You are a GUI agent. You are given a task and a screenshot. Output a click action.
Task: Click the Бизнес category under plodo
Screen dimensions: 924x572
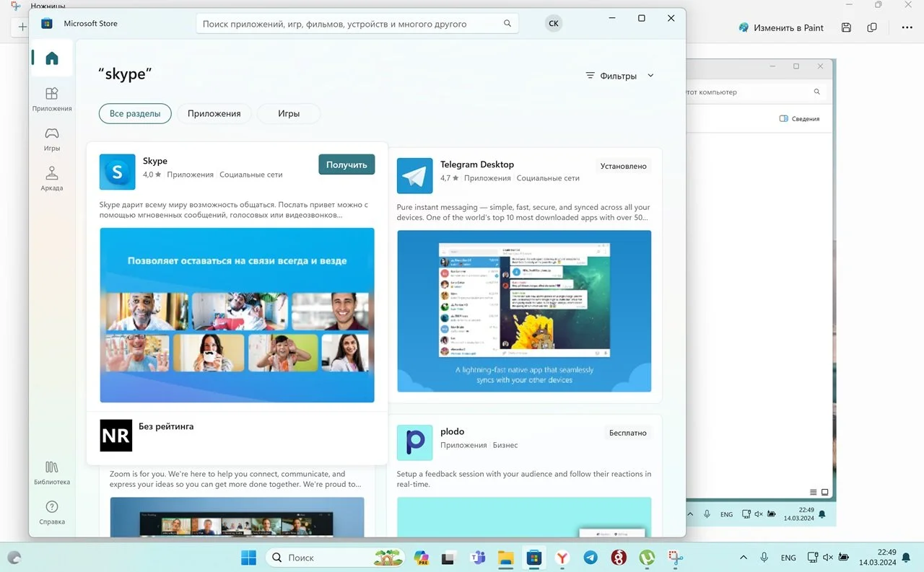point(505,445)
